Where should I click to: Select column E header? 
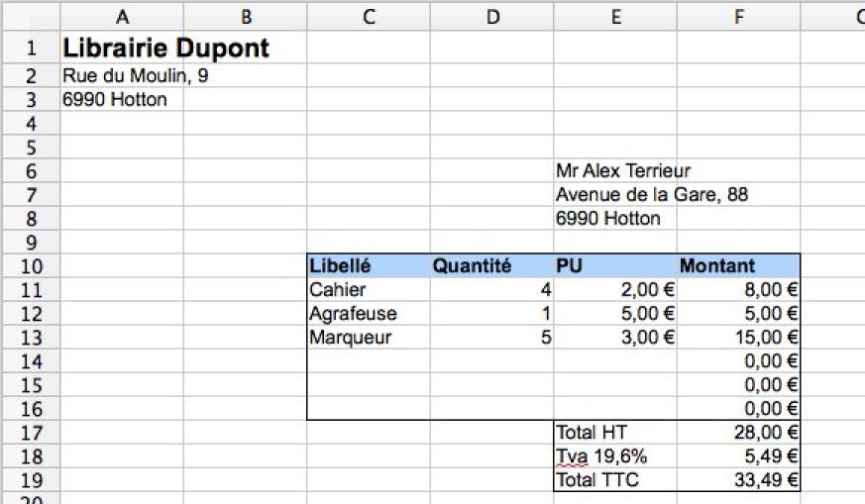pyautogui.click(x=615, y=17)
